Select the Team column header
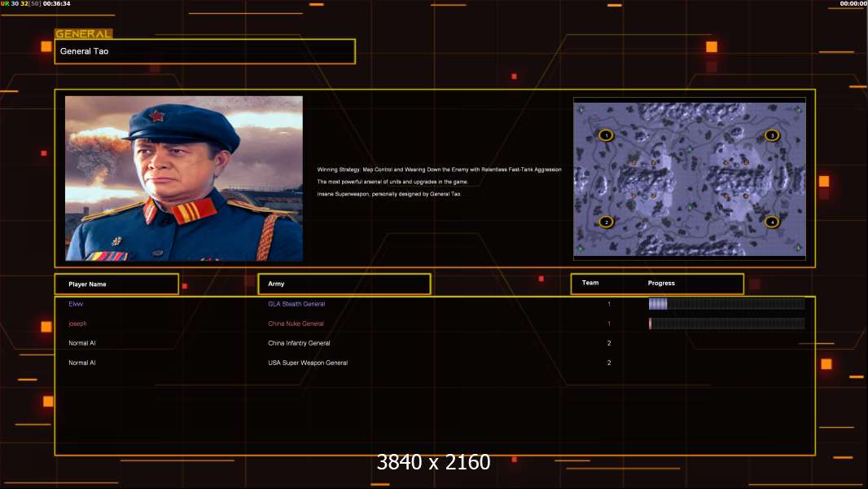The width and height of the screenshot is (868, 489). pyautogui.click(x=590, y=283)
